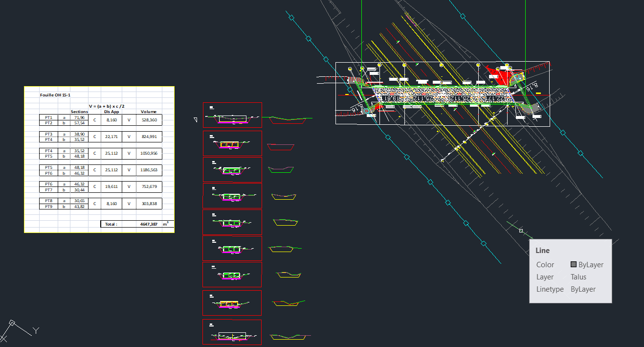Click the Talus layer name in the tooltip
This screenshot has height=347, width=644.
[578, 277]
